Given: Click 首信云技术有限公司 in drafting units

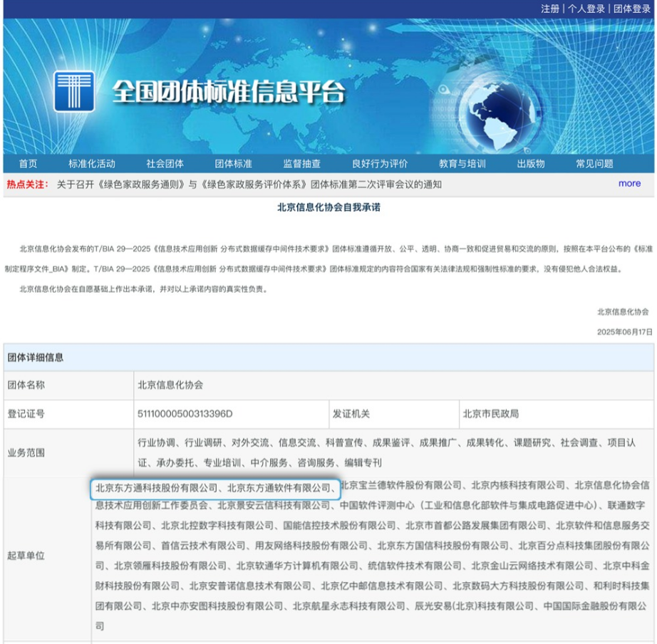Looking at the screenshot, I should [203, 546].
